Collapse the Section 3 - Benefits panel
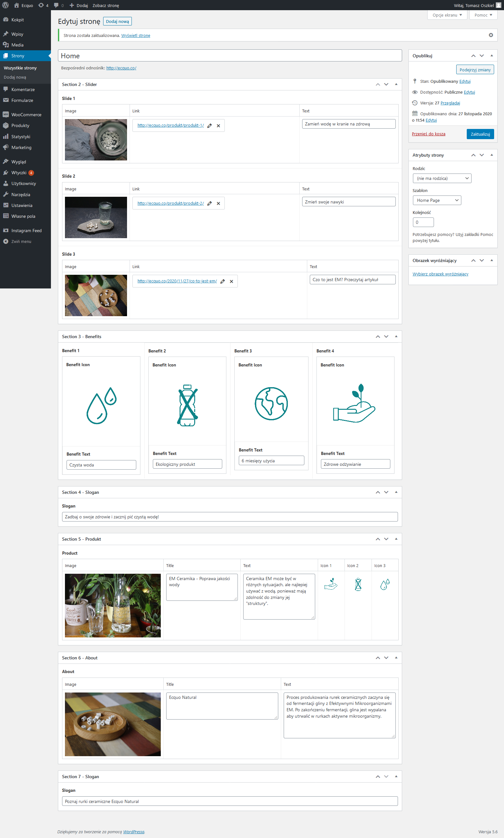Viewport: 504px width, 838px height. pyautogui.click(x=396, y=337)
